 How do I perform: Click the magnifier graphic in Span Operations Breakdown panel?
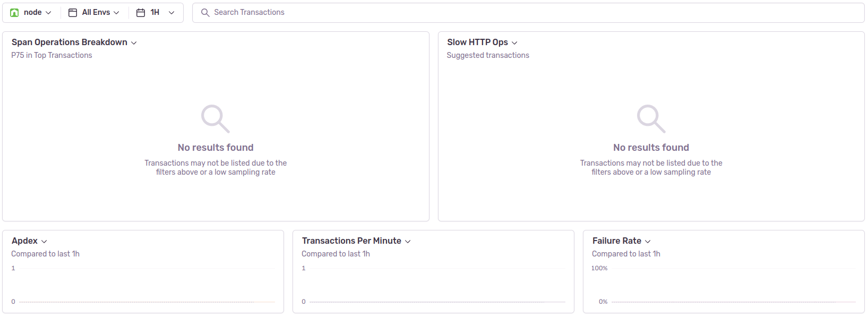214,118
